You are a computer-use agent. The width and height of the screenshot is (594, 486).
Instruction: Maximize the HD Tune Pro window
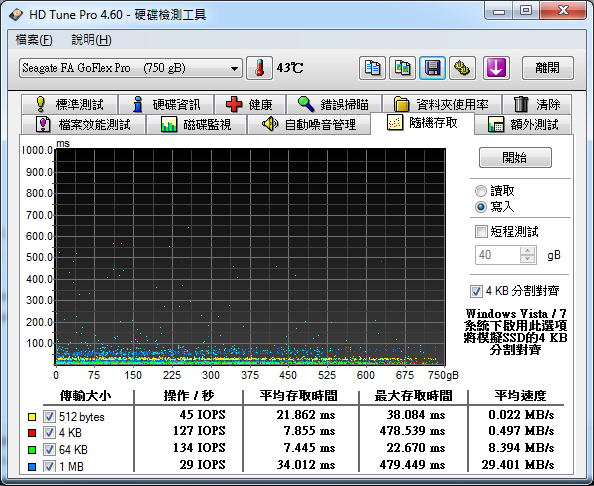(526, 11)
